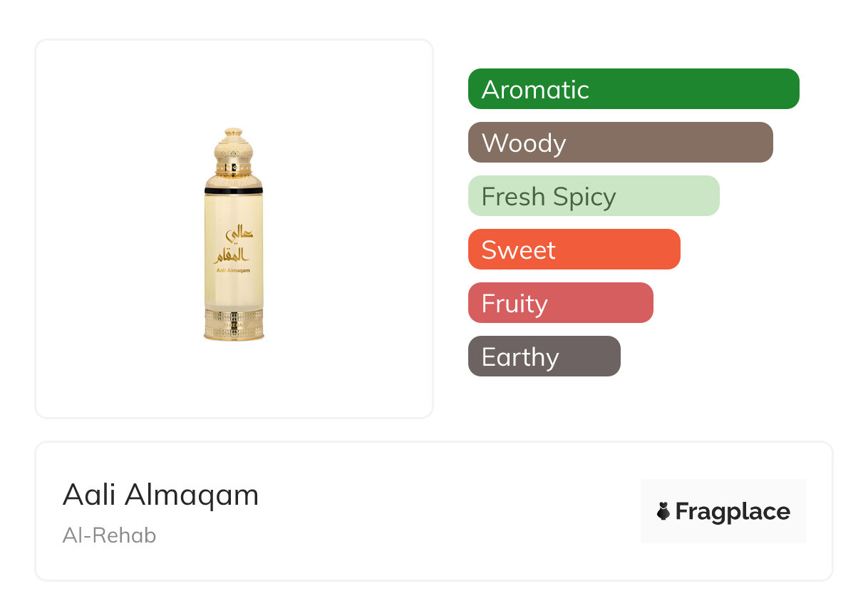Pick the orange Sweet accord bar
Screen dimensions: 868x616
click(574, 250)
